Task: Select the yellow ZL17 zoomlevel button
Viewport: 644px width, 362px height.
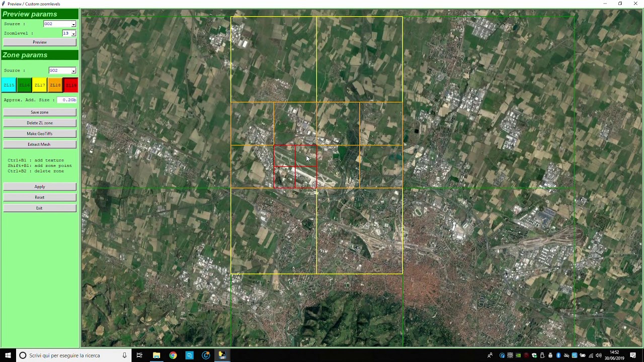Action: coord(40,85)
